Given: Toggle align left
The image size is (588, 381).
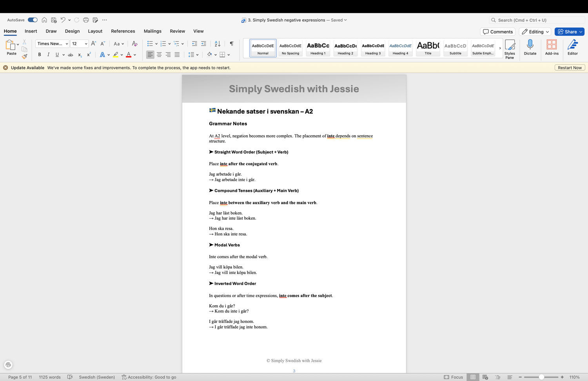Looking at the screenshot, I should tap(150, 55).
